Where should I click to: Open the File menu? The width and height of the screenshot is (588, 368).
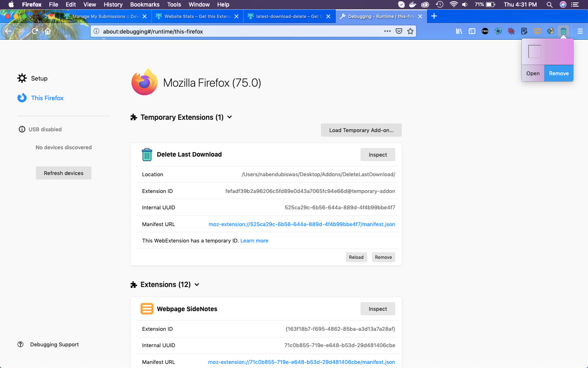53,4
